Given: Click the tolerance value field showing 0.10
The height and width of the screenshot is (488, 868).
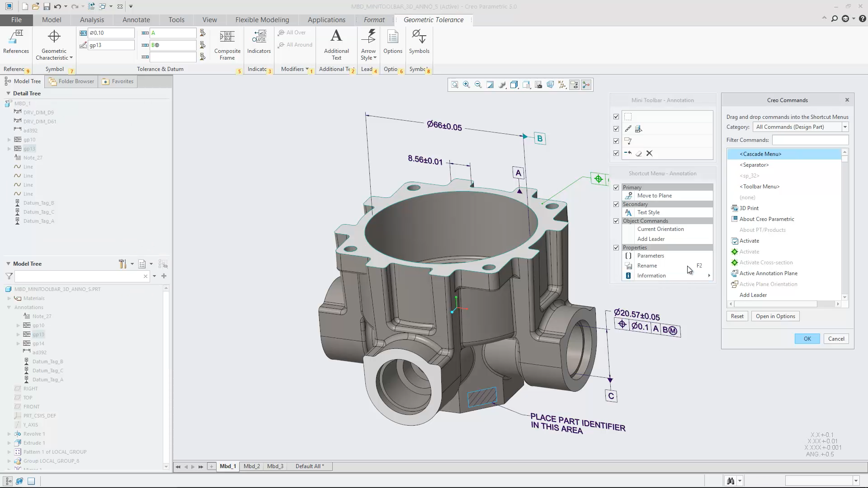Looking at the screenshot, I should point(111,33).
